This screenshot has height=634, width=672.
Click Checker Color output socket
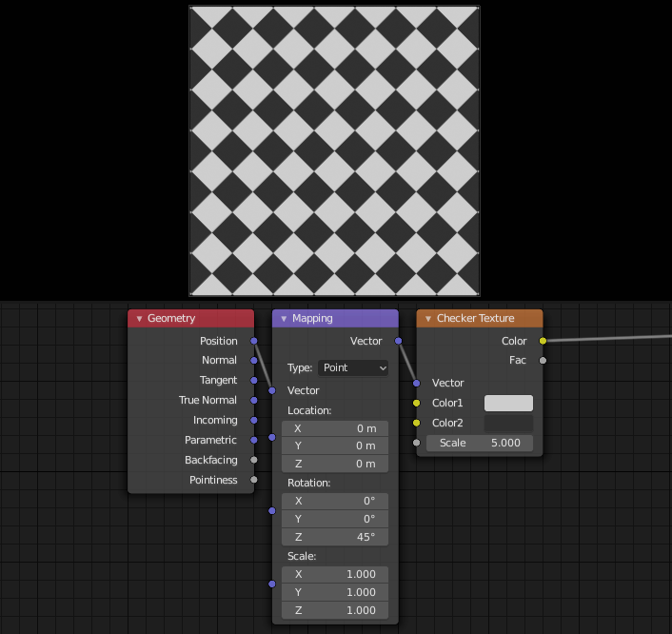[x=543, y=341]
